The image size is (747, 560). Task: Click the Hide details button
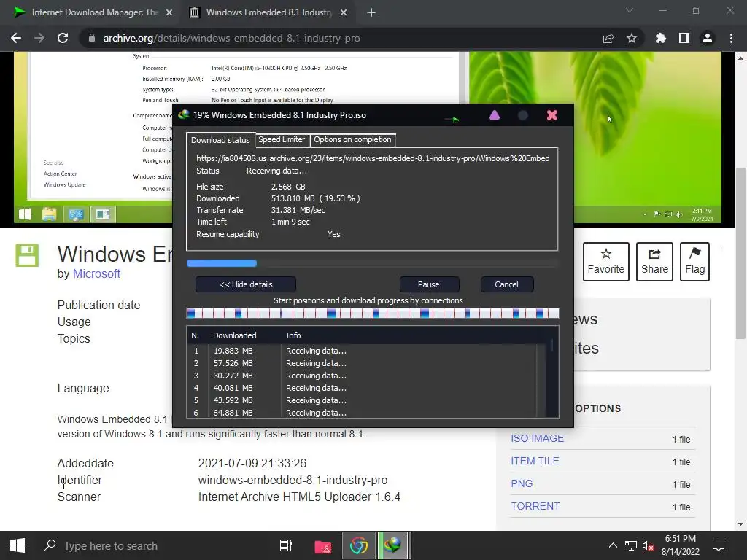pyautogui.click(x=246, y=284)
